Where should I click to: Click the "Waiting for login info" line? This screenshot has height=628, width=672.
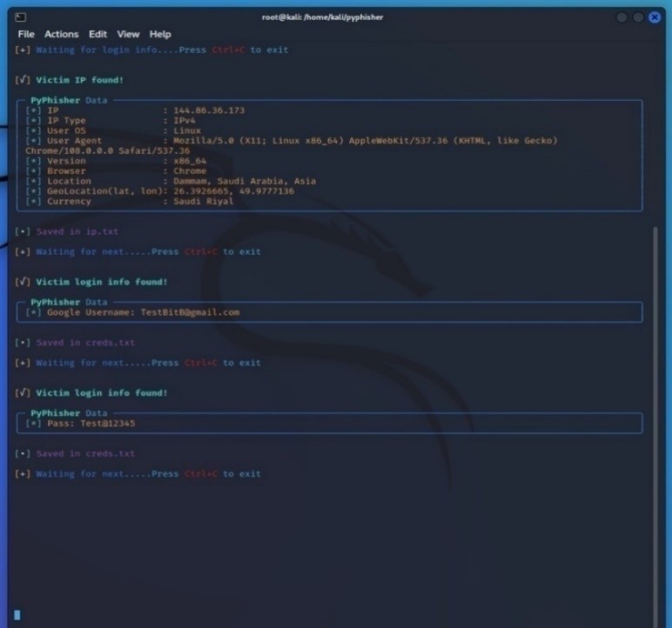pyautogui.click(x=152, y=50)
